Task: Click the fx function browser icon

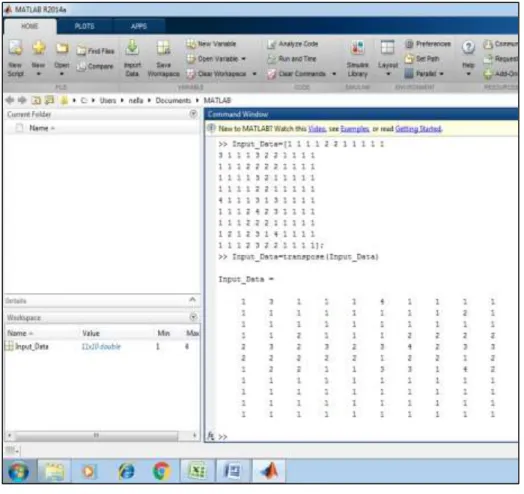Action: (x=211, y=436)
